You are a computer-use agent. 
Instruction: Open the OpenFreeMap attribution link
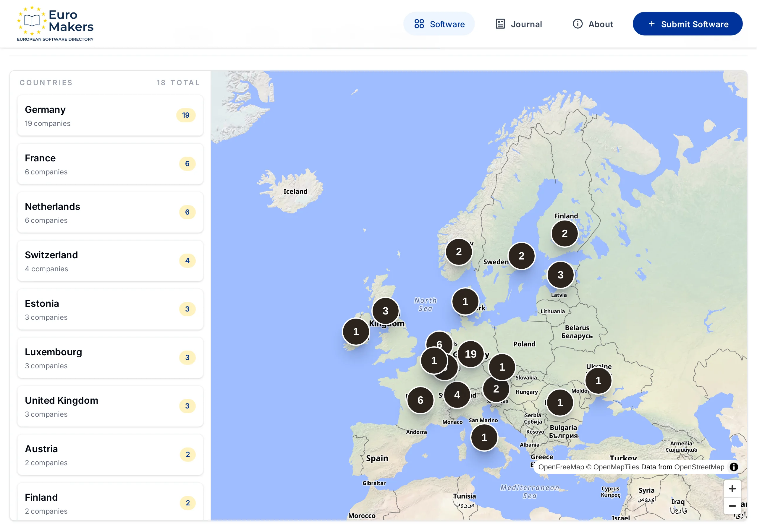coord(561,467)
